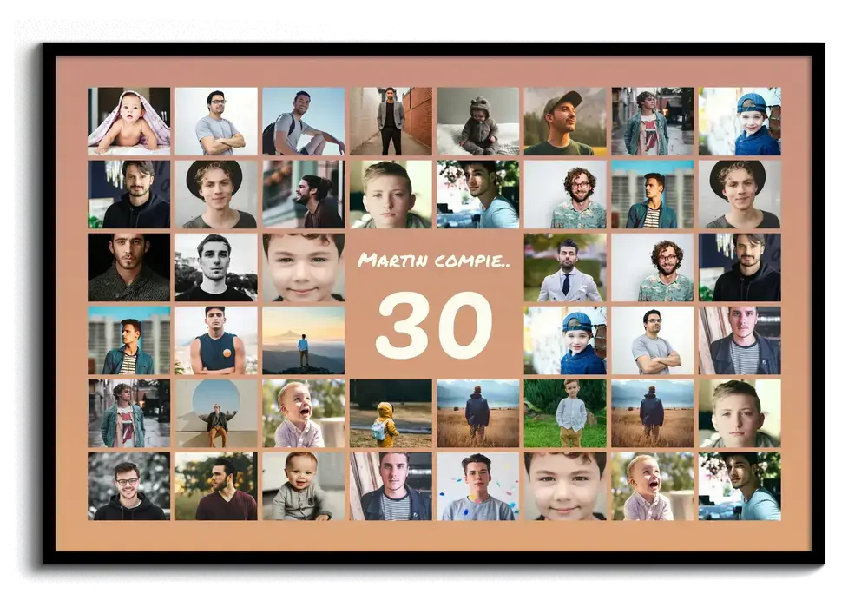Select the baby in bear hoodie photo
Image resolution: width=868 pixels, height=607 pixels.
click(x=478, y=122)
